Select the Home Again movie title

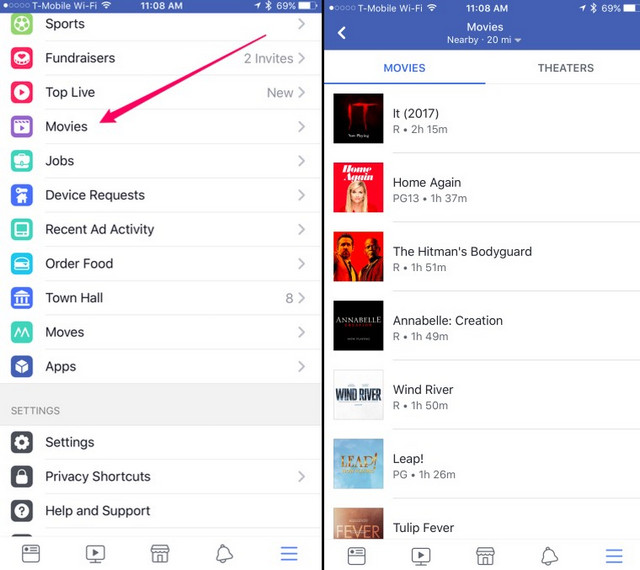[427, 183]
